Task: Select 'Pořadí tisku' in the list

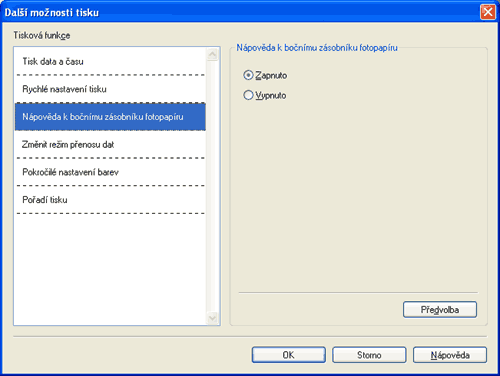Action: (x=110, y=200)
